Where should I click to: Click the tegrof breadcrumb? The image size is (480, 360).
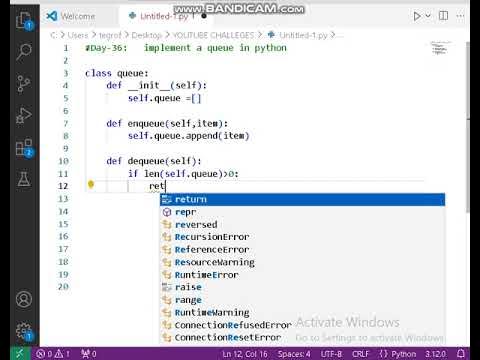(x=110, y=35)
